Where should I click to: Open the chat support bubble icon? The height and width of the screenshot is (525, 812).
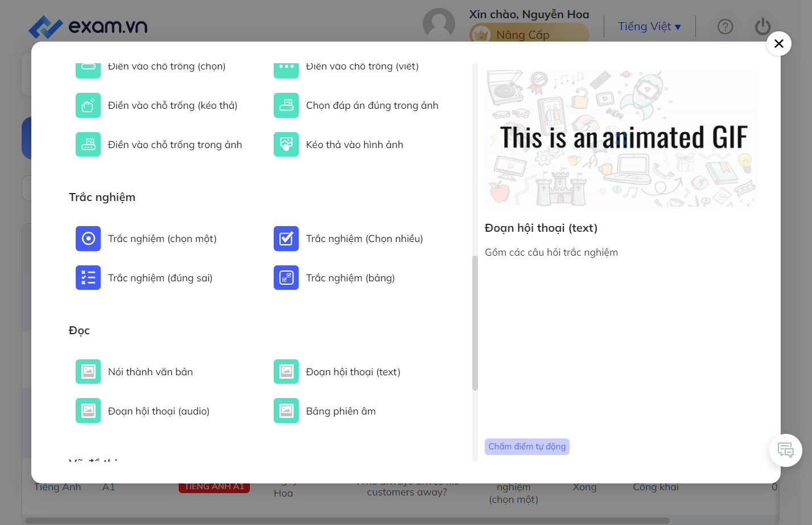click(x=786, y=450)
